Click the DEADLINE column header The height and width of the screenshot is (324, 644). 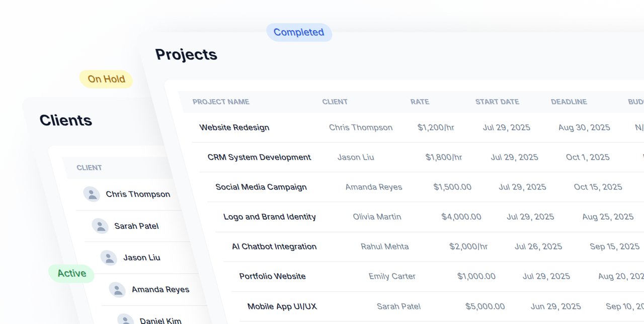(569, 102)
